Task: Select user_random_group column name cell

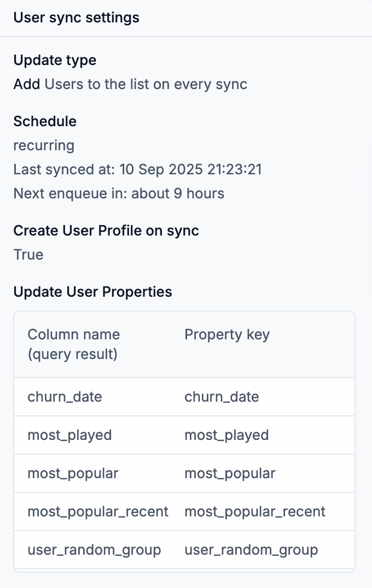Action: (94, 550)
